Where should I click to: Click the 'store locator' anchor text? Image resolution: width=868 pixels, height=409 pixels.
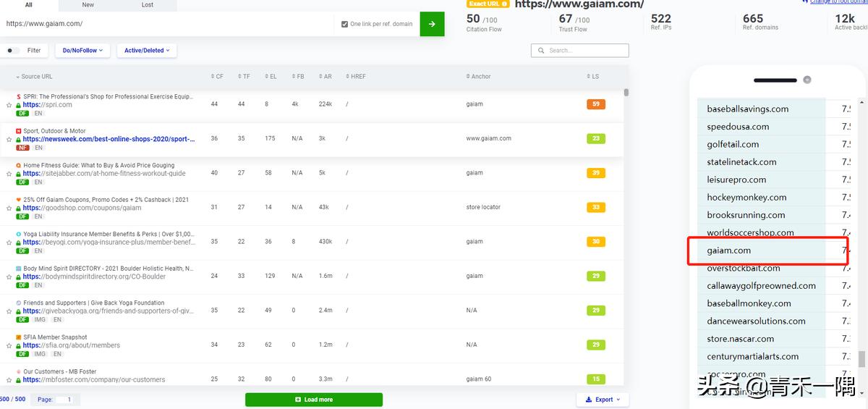pos(483,207)
